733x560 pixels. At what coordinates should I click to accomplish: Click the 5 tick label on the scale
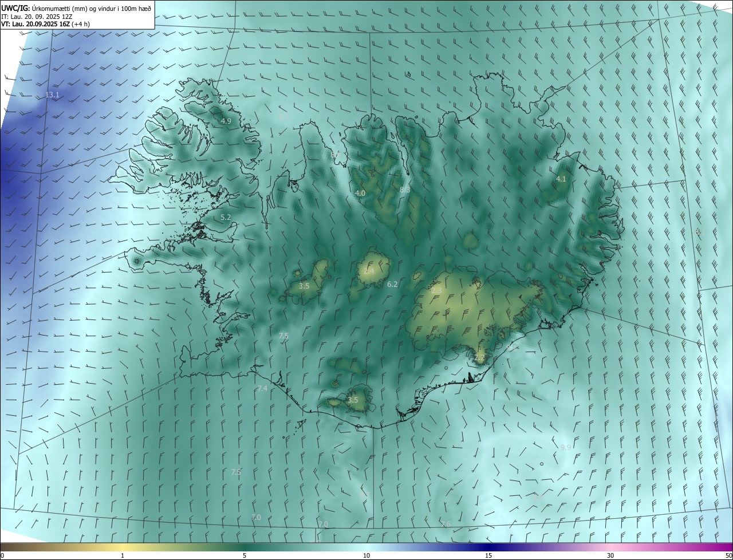click(245, 556)
